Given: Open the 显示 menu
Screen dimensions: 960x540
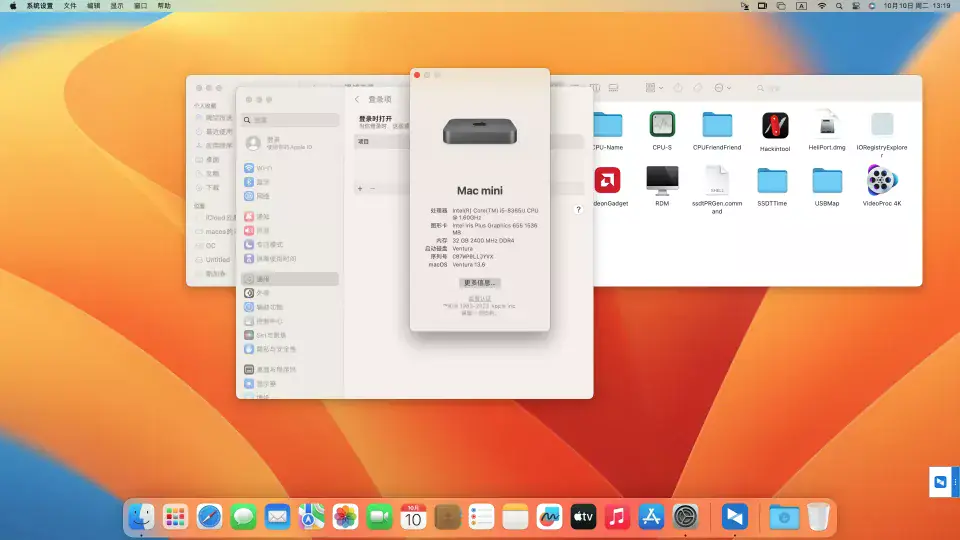Looking at the screenshot, I should point(117,6).
